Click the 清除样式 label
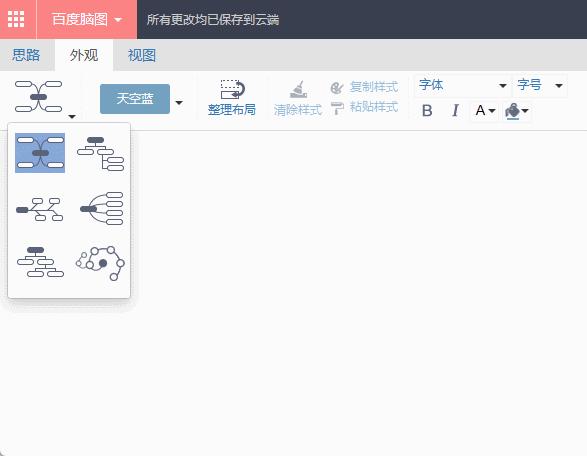Viewport: 587px width, 456px height. pyautogui.click(x=298, y=110)
